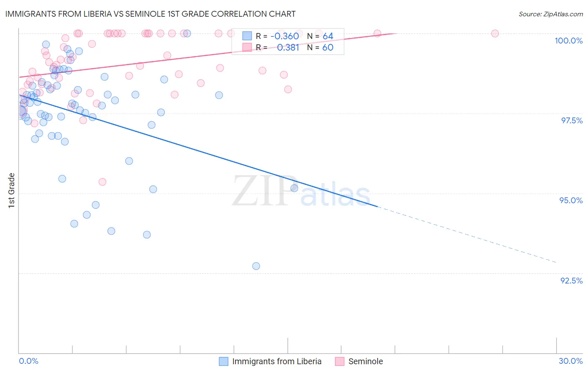
Task: Click the lowest blue data point near 92.5%
Action: [256, 266]
